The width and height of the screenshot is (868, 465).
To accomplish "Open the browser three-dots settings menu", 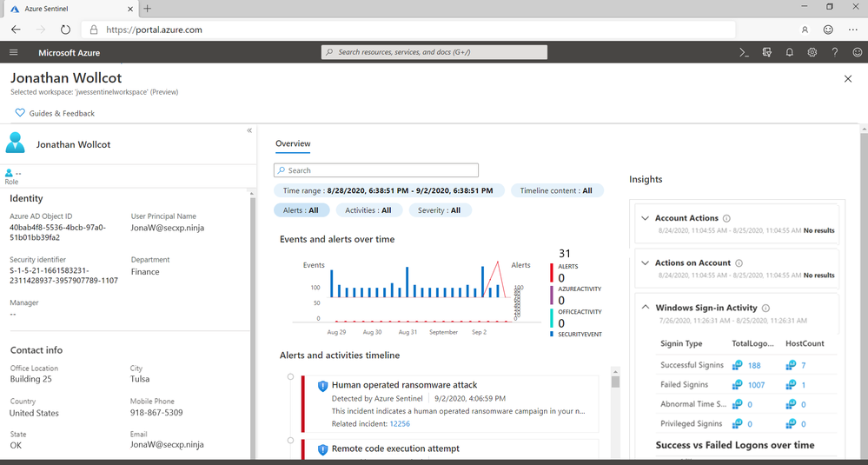I will click(x=852, y=30).
